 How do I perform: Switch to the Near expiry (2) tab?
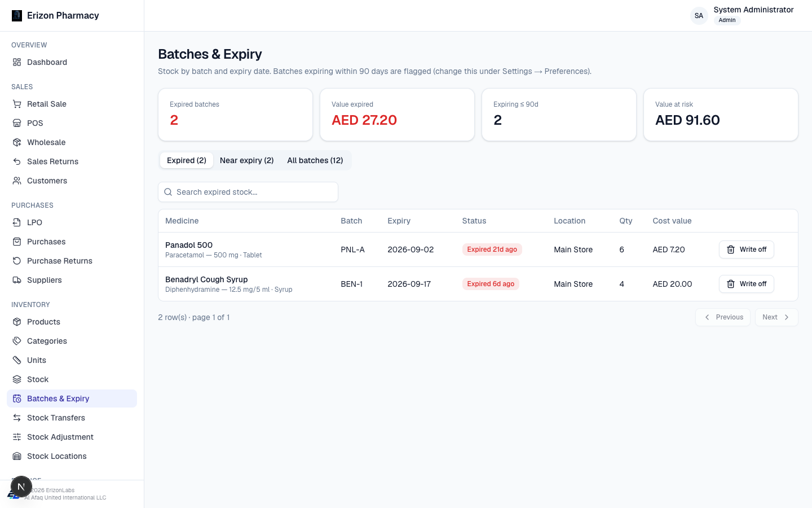tap(247, 160)
